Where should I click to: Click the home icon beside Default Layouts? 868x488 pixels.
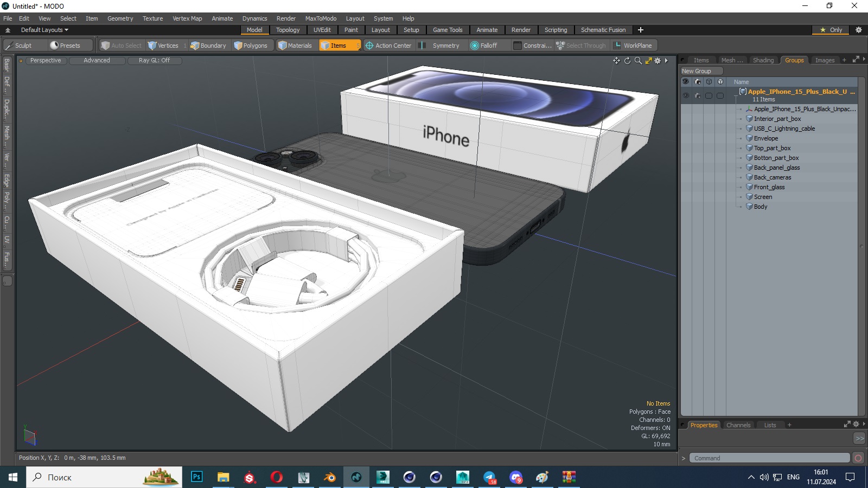point(8,30)
